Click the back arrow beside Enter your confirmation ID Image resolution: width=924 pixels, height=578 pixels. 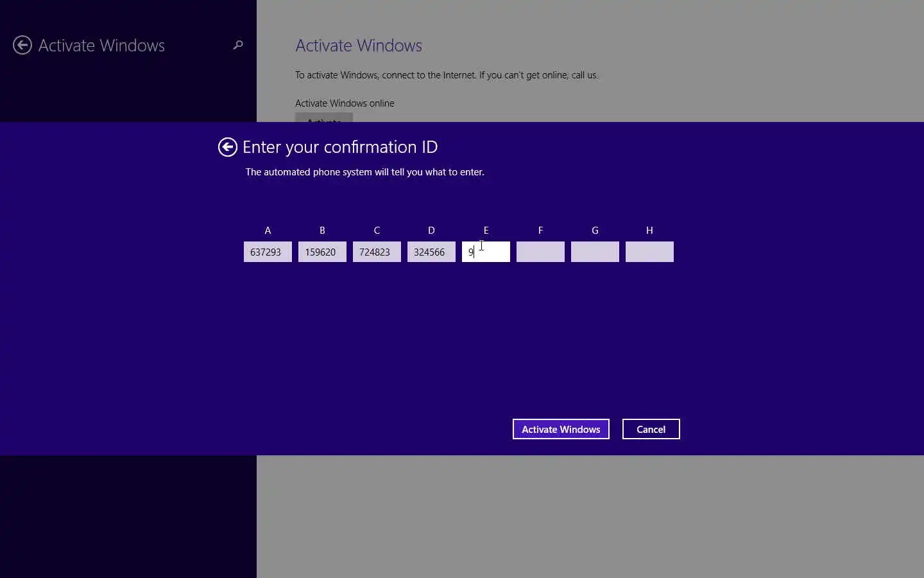(x=227, y=147)
